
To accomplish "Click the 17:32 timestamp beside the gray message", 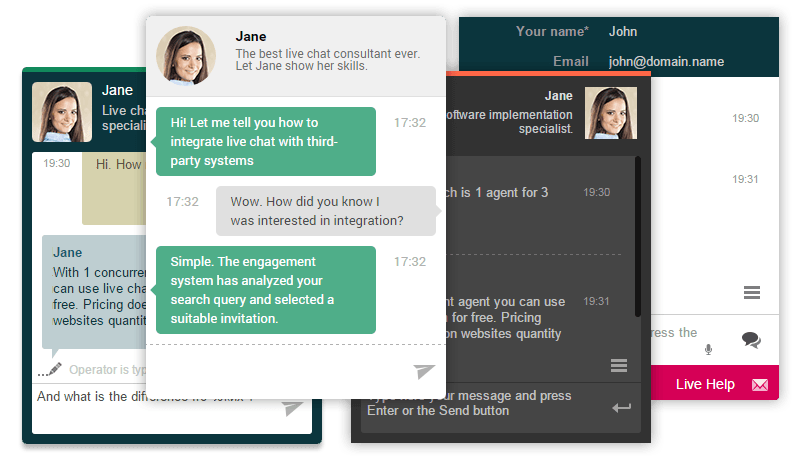I will pos(182,201).
